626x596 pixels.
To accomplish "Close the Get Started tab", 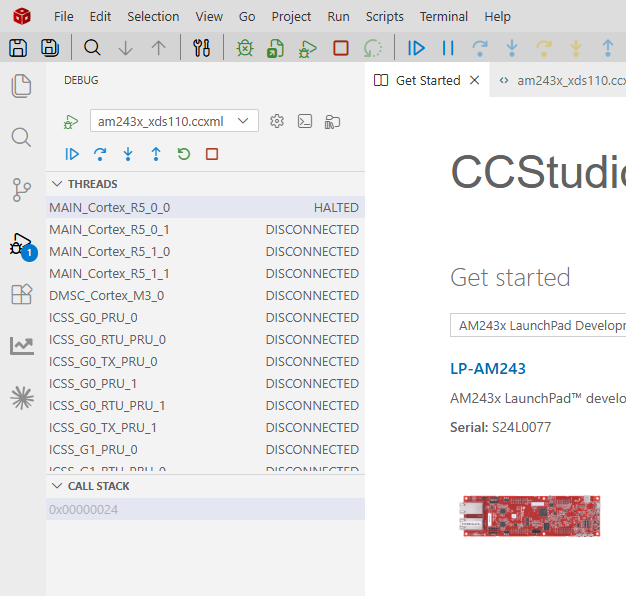I will tap(475, 80).
